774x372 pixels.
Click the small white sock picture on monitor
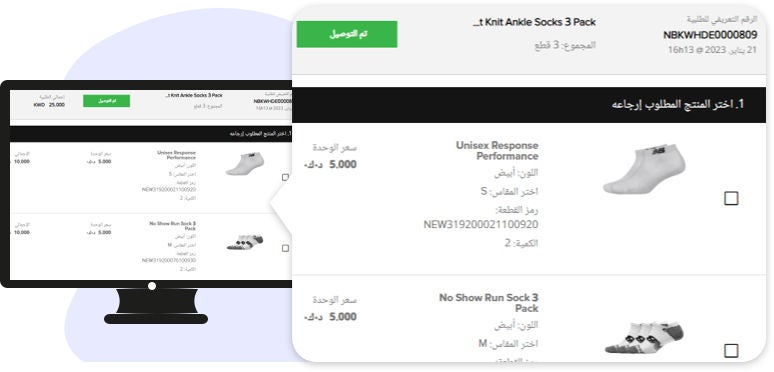pyautogui.click(x=245, y=163)
